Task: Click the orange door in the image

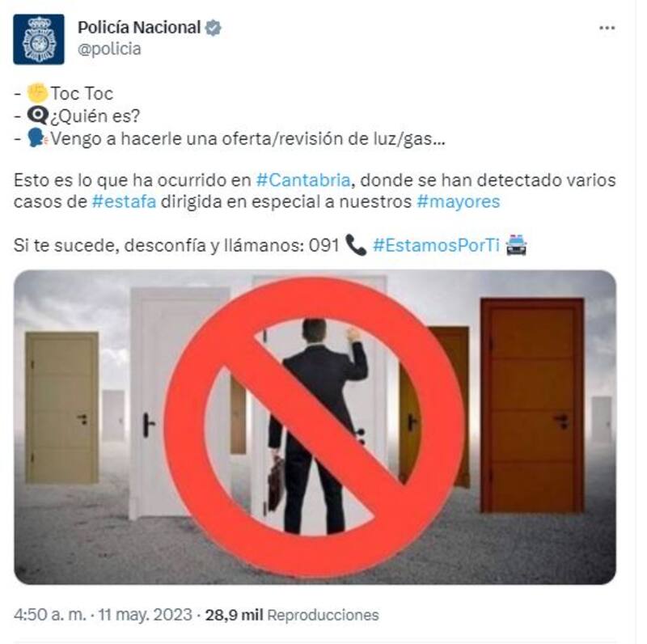Action: pos(532,406)
